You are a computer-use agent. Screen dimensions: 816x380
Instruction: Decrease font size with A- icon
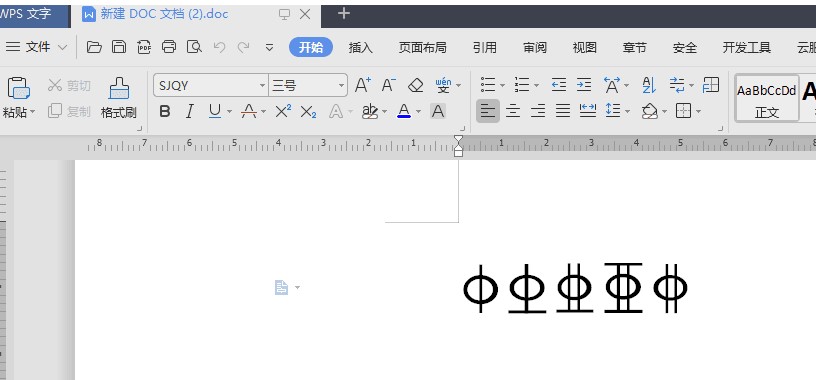point(389,85)
